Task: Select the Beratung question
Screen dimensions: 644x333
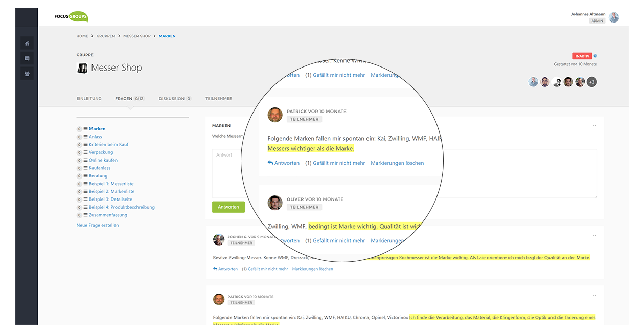Action: pos(98,176)
